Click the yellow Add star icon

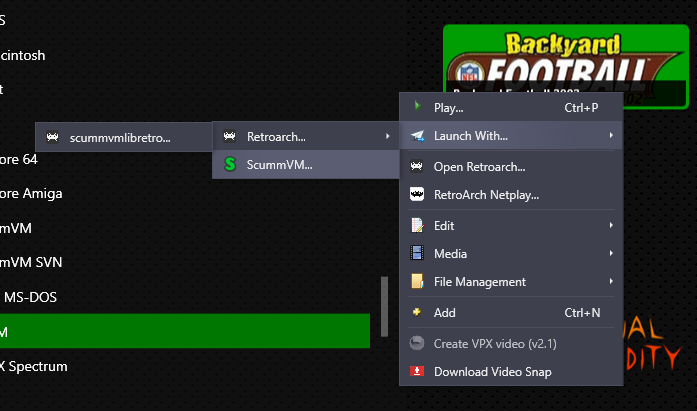click(x=417, y=312)
